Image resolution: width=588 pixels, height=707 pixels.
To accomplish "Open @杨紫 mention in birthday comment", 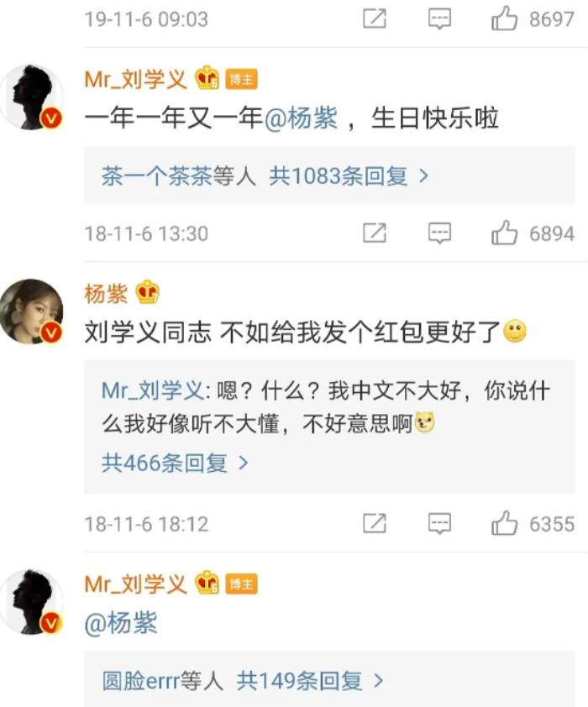I will (301, 118).
